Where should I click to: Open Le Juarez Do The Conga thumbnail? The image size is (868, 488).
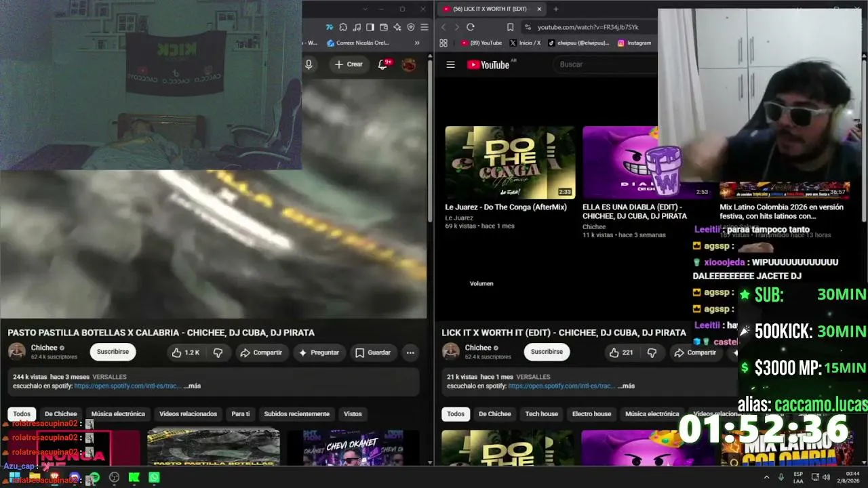tap(510, 163)
